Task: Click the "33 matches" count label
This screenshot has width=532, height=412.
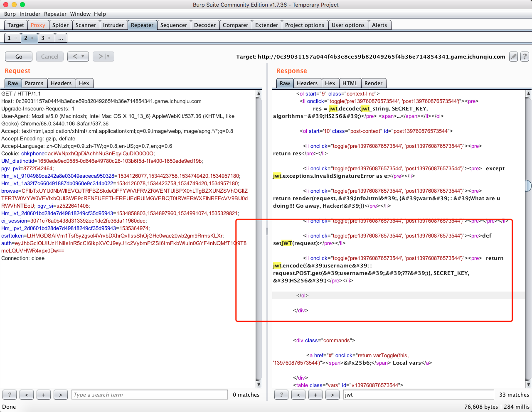Action: point(514,395)
